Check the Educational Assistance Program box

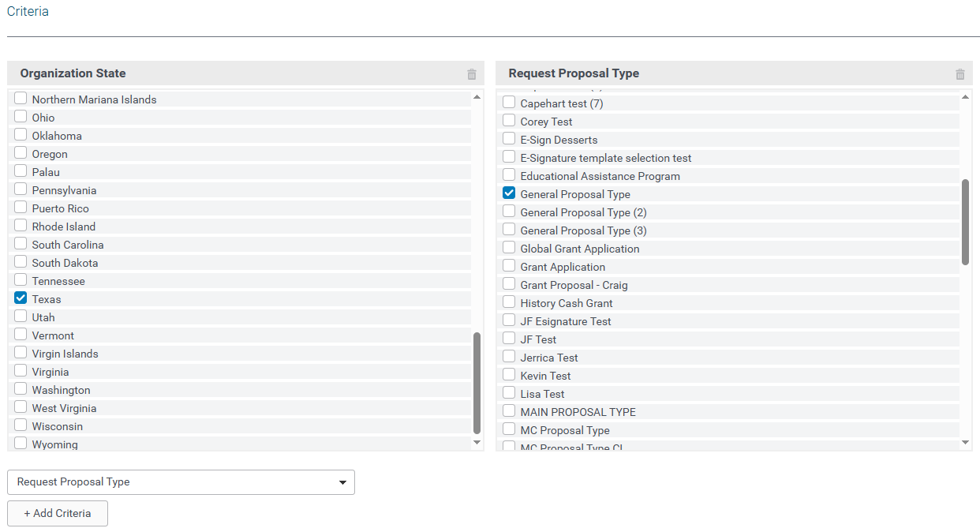click(509, 175)
